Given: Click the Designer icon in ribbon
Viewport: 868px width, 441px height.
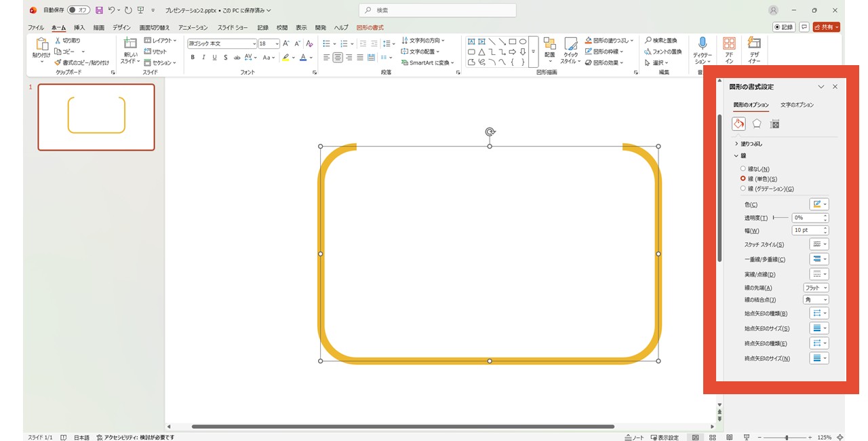Looking at the screenshot, I should click(x=754, y=44).
